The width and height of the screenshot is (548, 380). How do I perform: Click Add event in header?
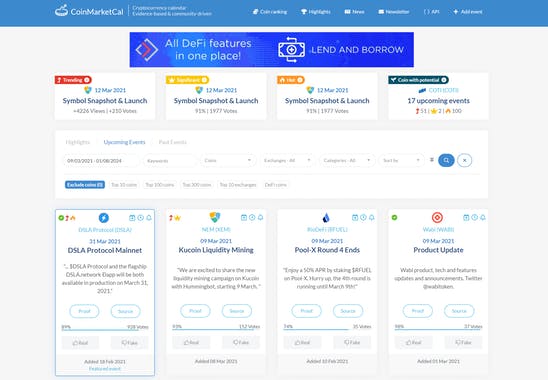click(468, 12)
